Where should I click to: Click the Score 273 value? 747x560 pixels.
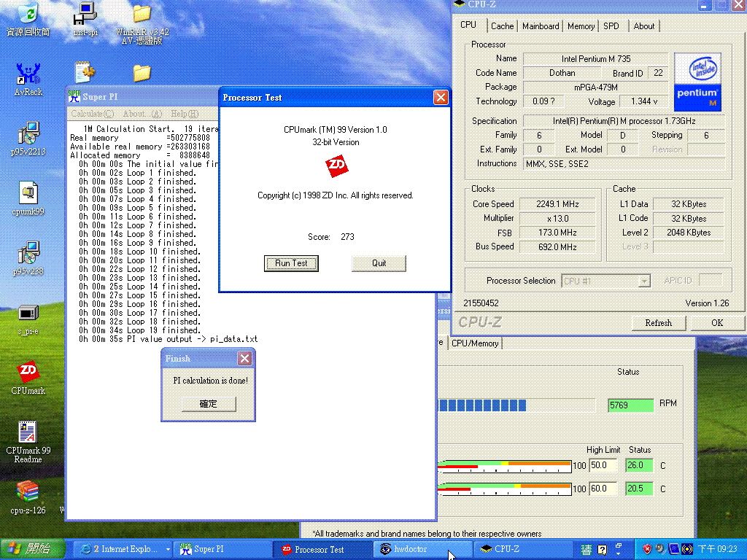tap(347, 237)
